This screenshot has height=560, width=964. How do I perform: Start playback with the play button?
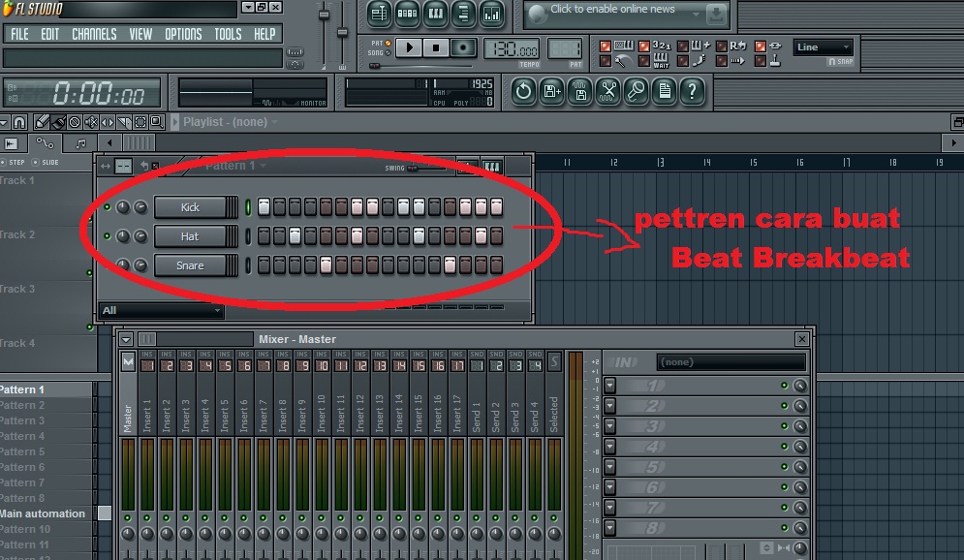coord(408,47)
